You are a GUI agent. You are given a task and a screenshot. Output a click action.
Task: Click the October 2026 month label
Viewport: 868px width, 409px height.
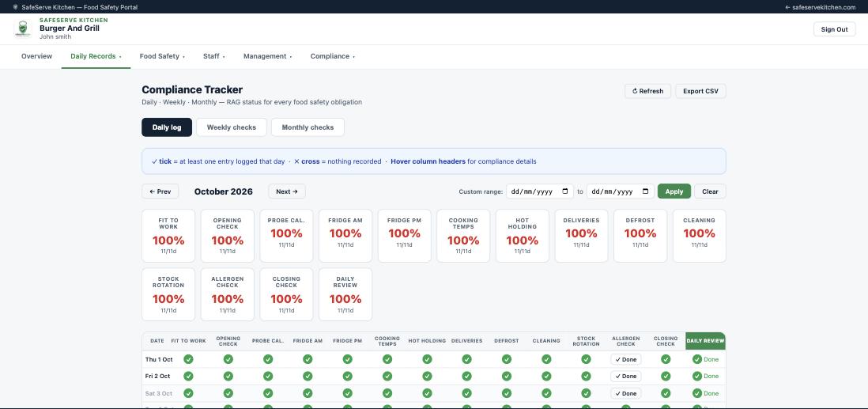tap(224, 191)
